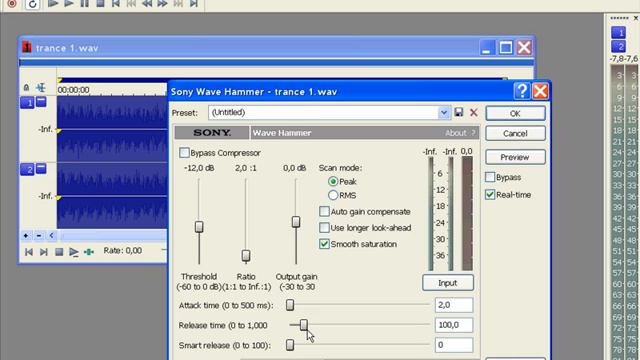Select channel 2 in trance 1.wav window
This screenshot has width=640, height=360.
pyautogui.click(x=27, y=169)
